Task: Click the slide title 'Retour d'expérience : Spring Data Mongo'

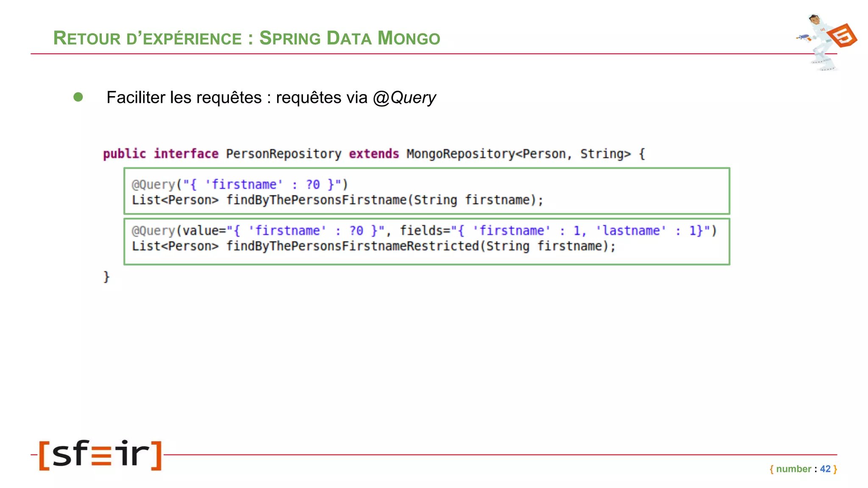Action: (x=247, y=38)
